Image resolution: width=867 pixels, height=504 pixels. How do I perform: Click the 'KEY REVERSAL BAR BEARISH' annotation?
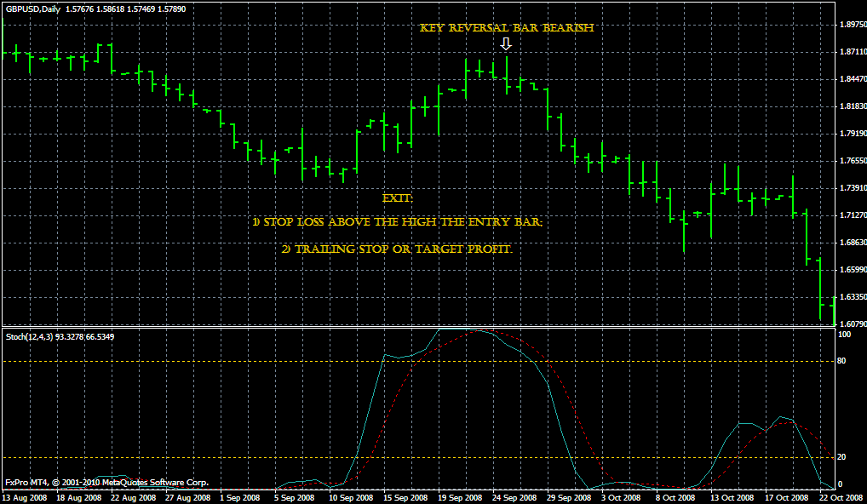(506, 27)
